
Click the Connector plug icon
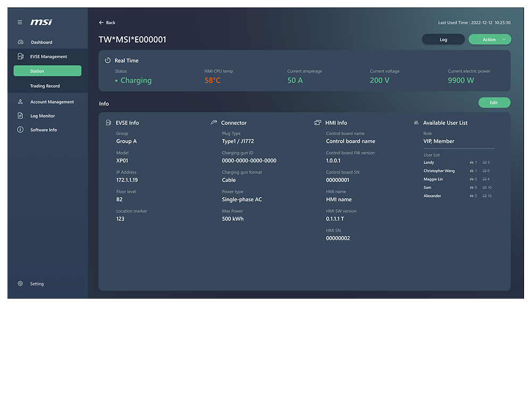click(x=214, y=122)
